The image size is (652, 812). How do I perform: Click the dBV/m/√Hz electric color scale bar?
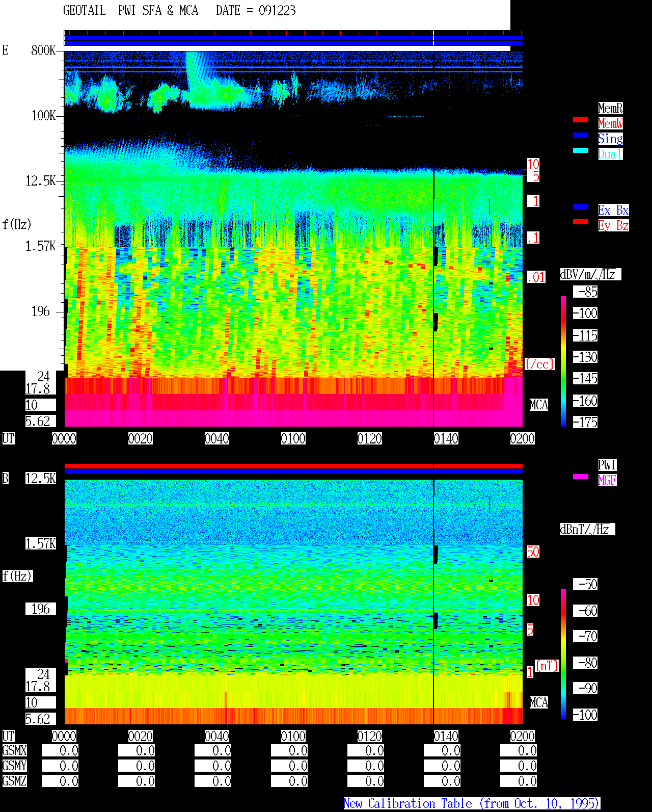click(x=563, y=361)
